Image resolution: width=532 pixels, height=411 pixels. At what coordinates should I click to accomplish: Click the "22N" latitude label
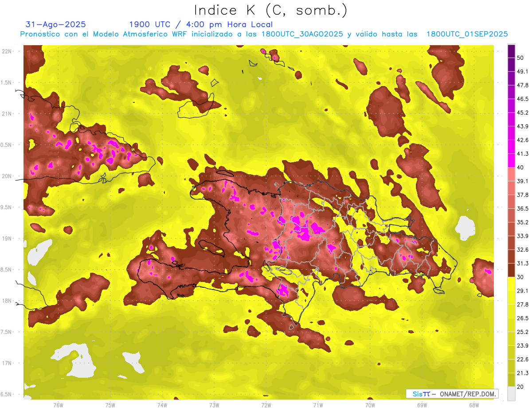[x=7, y=51]
